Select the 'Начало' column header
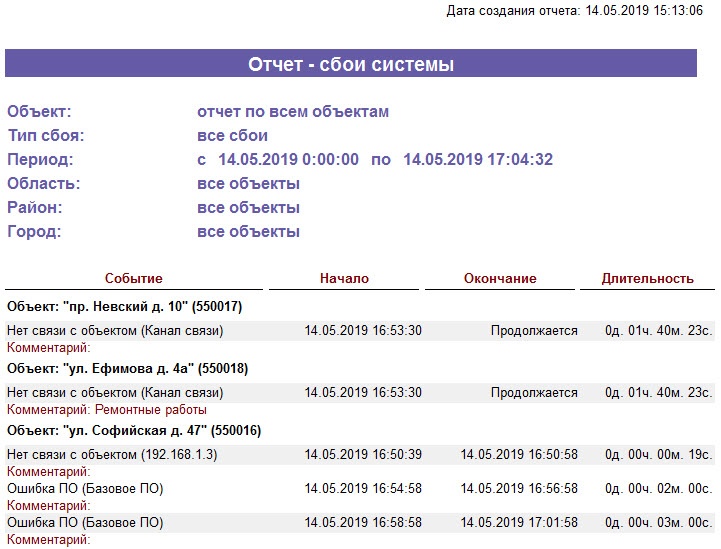 coord(344,278)
